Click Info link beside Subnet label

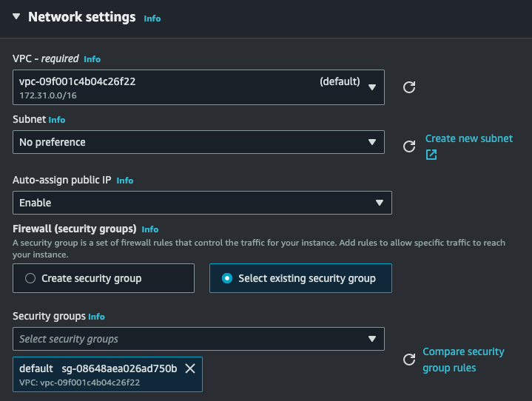coord(57,119)
